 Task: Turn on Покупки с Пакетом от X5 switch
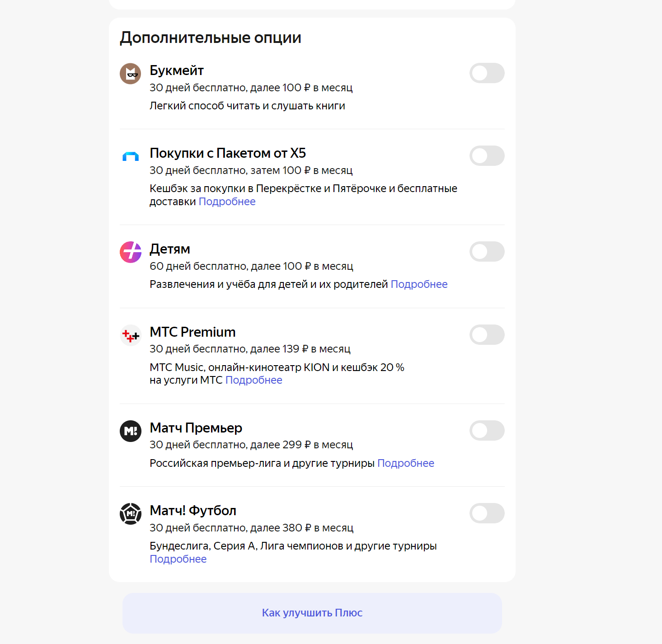pyautogui.click(x=487, y=156)
